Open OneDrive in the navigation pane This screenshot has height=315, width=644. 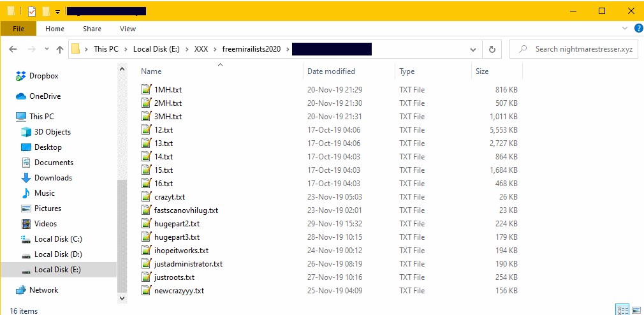point(38,96)
